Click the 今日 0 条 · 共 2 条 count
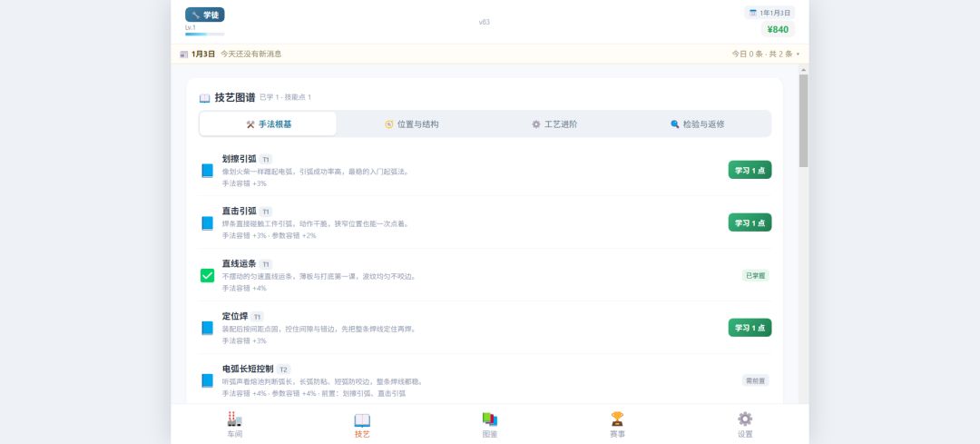Viewport: 980px width, 444px height. pos(762,54)
